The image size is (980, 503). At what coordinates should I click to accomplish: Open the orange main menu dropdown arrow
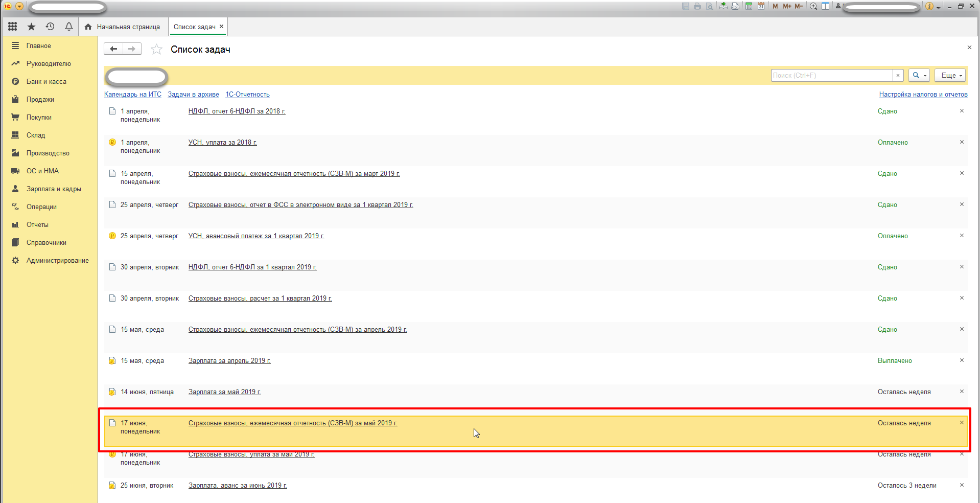pos(19,6)
